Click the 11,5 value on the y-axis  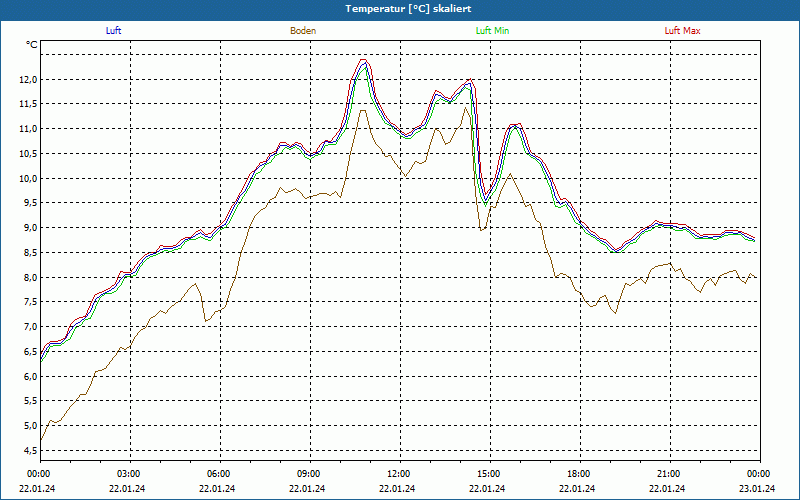pos(29,104)
